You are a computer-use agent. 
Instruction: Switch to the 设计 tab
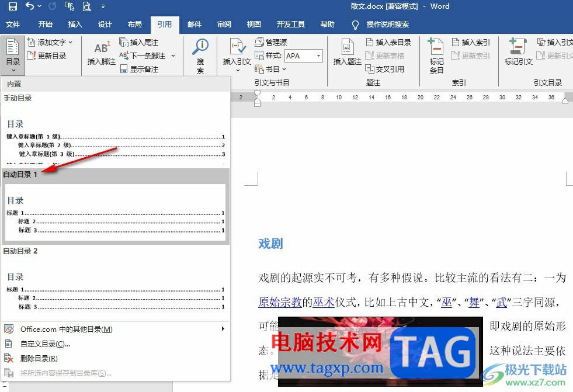[x=105, y=25]
